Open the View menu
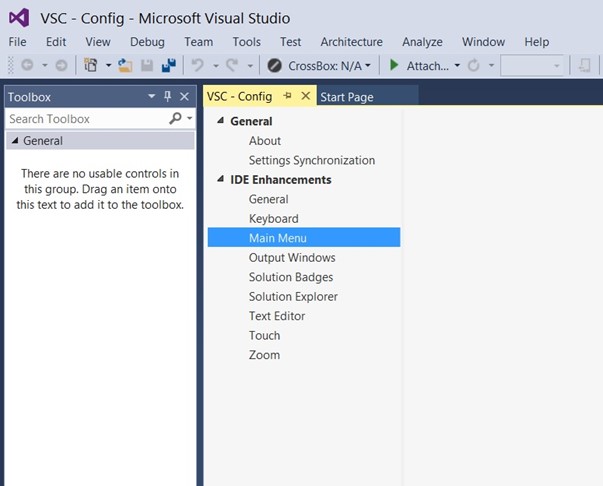603x486 pixels. [98, 42]
